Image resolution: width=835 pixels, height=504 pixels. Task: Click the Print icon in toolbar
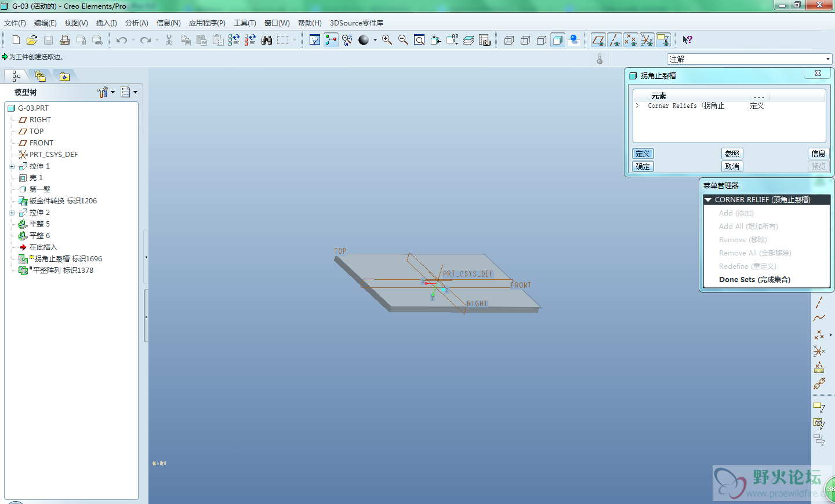tap(64, 40)
